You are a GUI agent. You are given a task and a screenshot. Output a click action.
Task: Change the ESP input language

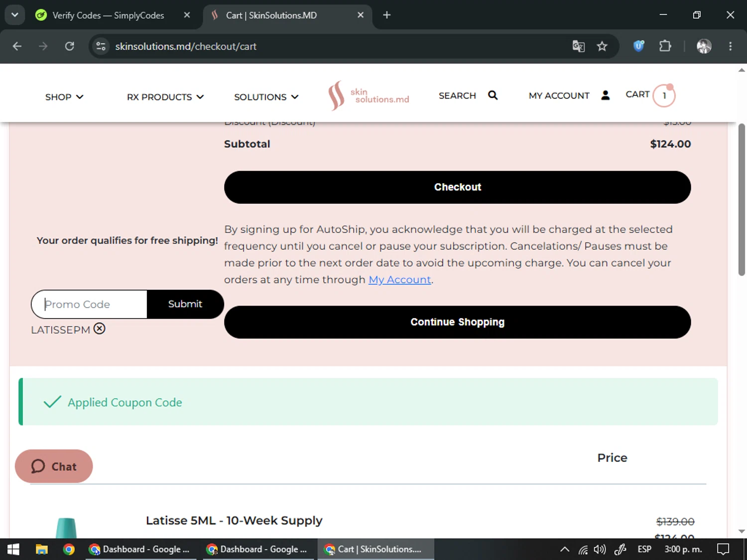[x=644, y=549]
